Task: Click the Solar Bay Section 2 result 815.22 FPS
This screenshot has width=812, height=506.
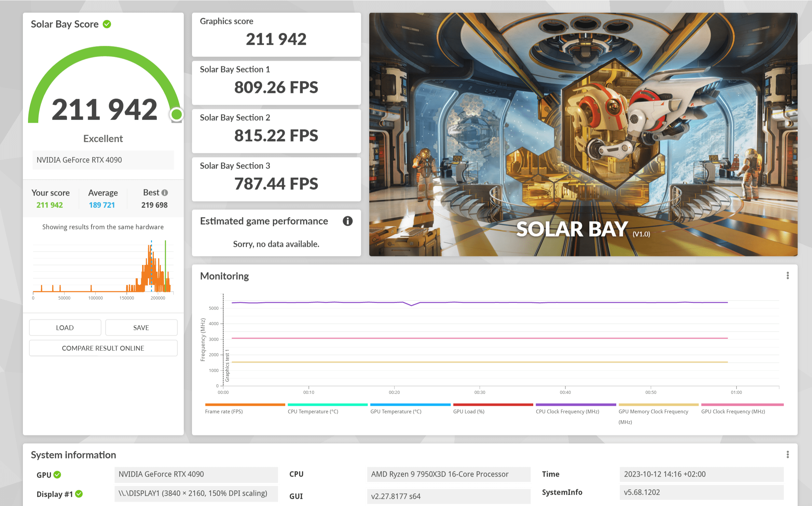Action: (276, 136)
